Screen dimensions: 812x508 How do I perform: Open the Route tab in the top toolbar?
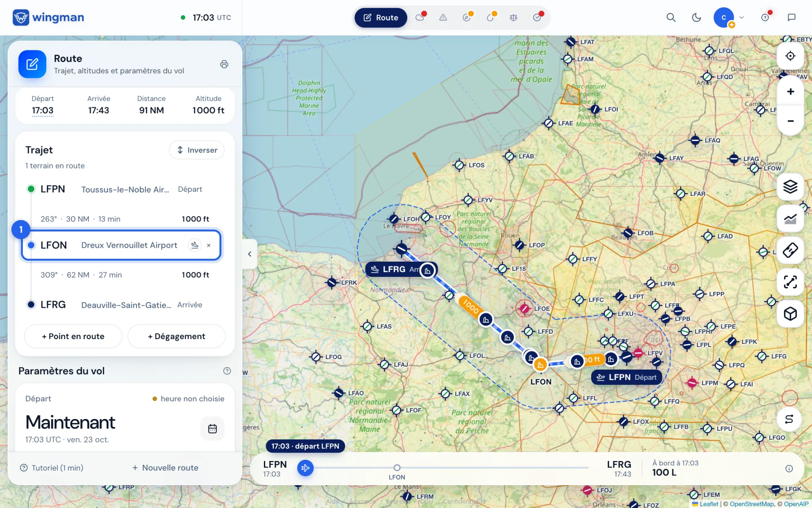pyautogui.click(x=381, y=18)
